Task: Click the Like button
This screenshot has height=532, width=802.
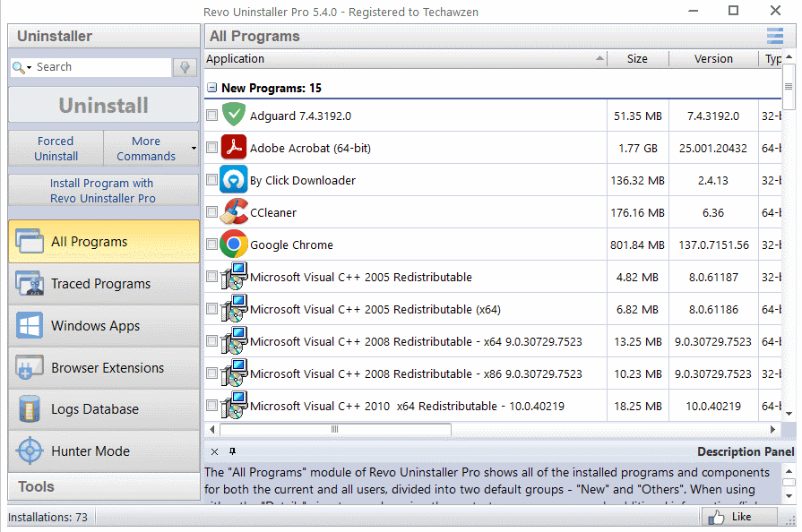Action: point(739,517)
